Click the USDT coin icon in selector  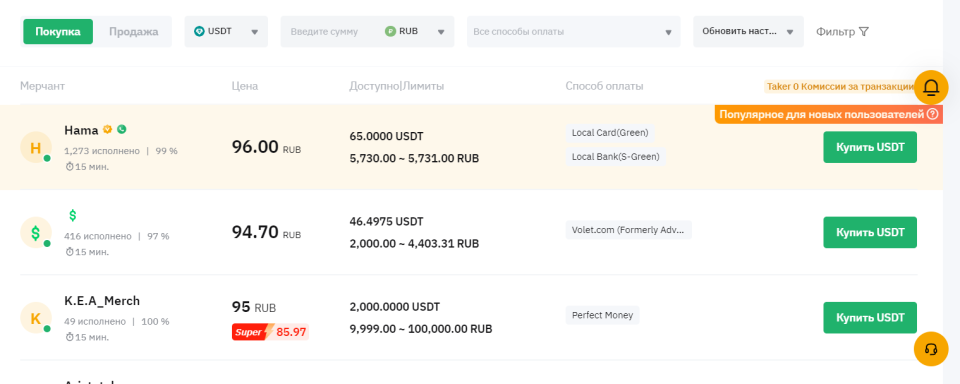(x=199, y=31)
